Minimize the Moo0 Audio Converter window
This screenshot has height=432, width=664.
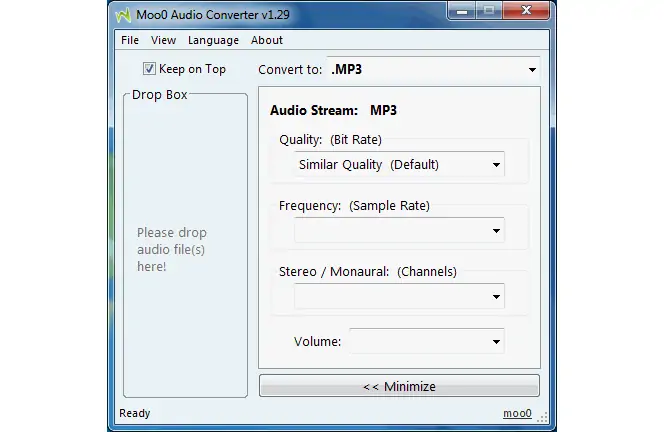pos(462,11)
